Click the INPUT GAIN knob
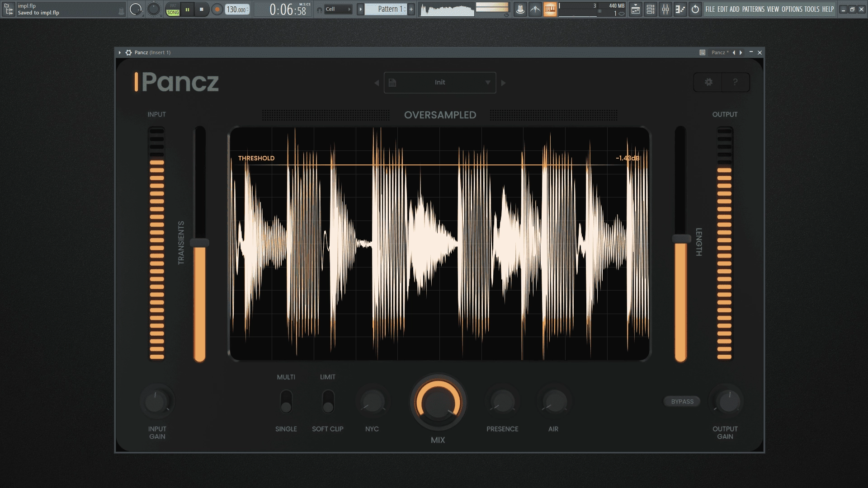This screenshot has width=868, height=488. [x=157, y=402]
